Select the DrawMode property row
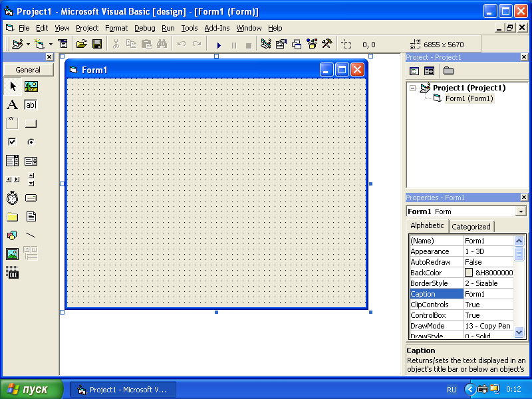This screenshot has height=399, width=532. click(462, 326)
